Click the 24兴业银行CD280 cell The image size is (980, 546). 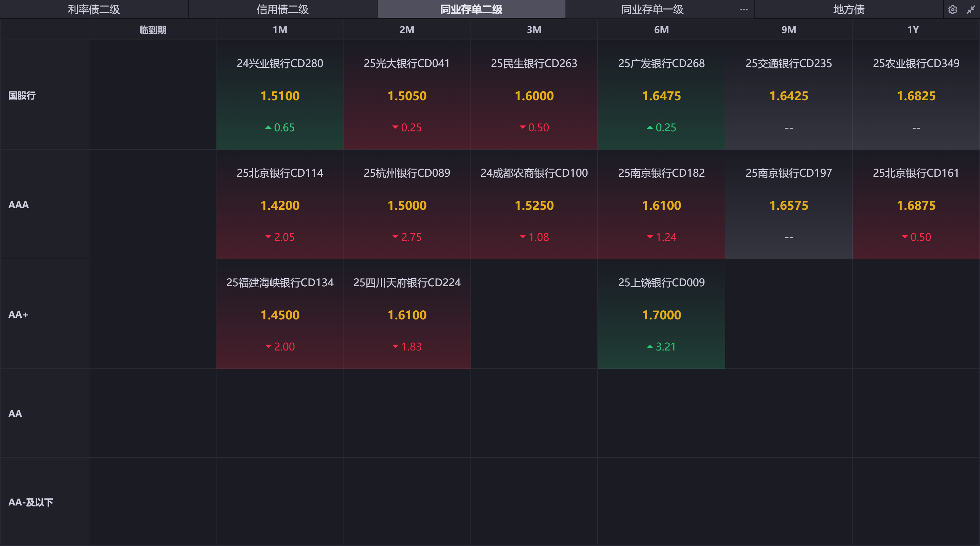pos(280,95)
